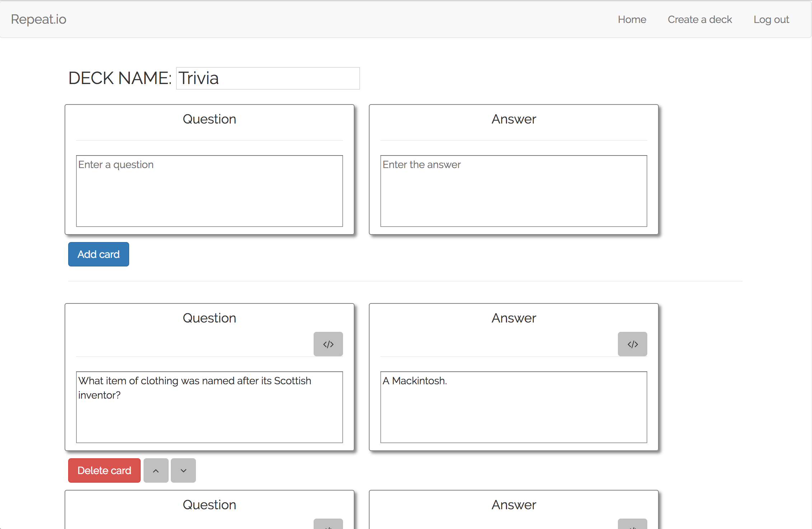Click code icon on second card's Answer panel
The width and height of the screenshot is (812, 529).
[632, 524]
